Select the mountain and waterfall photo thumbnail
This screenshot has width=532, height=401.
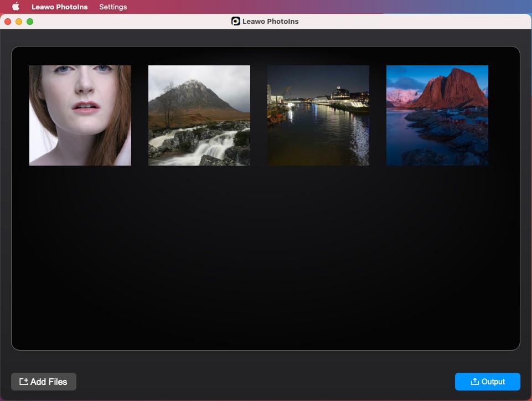199,115
